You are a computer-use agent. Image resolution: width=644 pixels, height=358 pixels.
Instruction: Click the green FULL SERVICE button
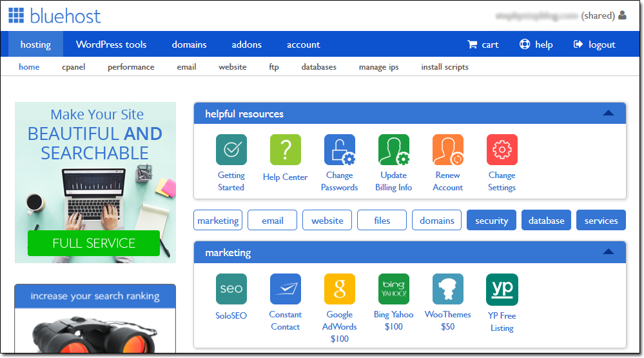point(93,243)
